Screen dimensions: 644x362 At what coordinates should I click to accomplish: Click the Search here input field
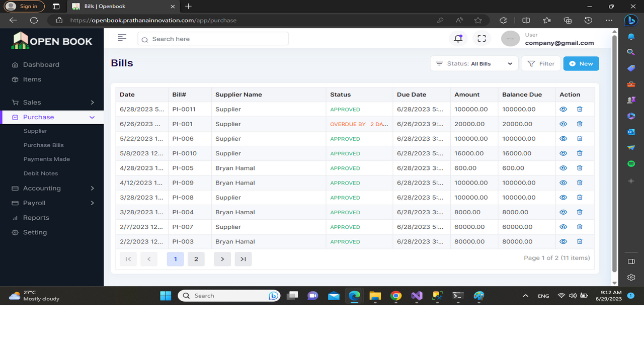pos(212,38)
